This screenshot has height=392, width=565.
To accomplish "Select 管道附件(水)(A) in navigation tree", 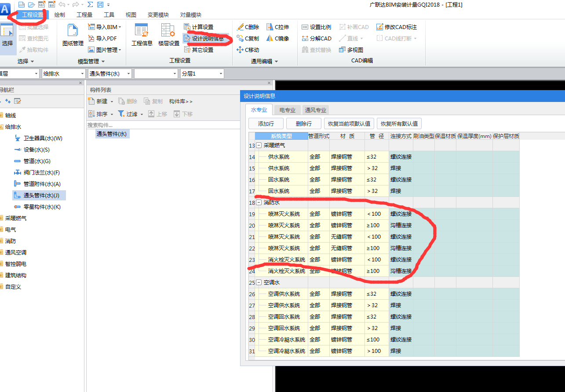I will [37, 184].
